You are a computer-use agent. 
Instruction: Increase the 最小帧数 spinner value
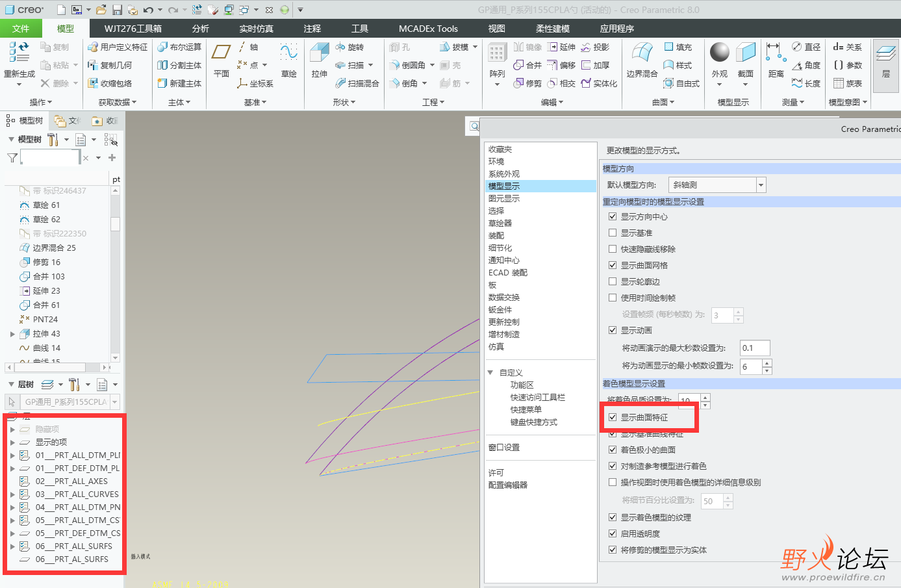click(767, 363)
